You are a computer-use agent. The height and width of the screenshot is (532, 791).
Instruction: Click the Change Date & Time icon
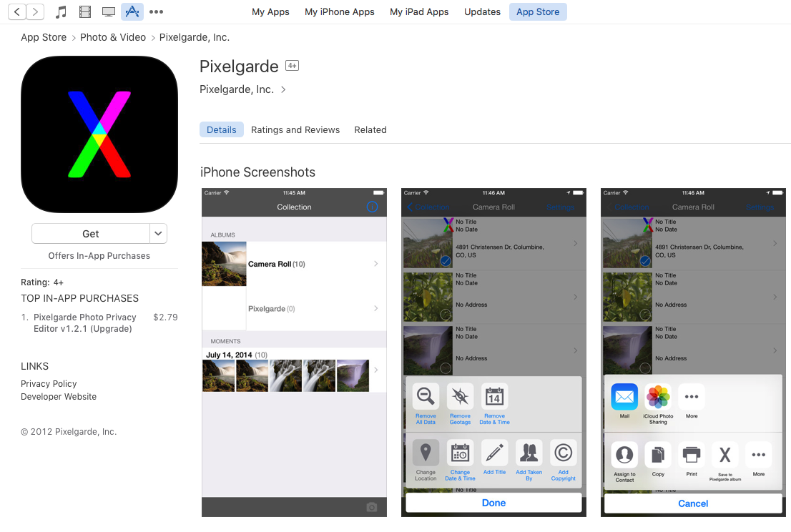click(x=460, y=453)
